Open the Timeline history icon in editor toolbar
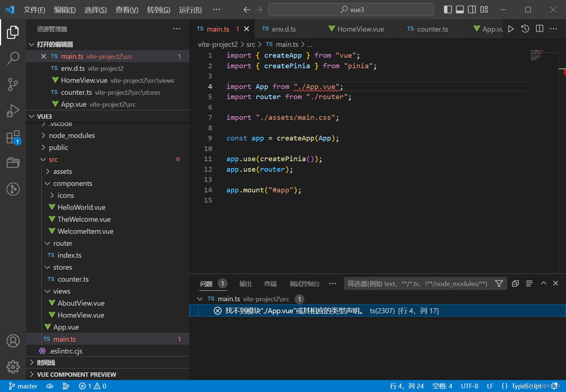 click(525, 29)
